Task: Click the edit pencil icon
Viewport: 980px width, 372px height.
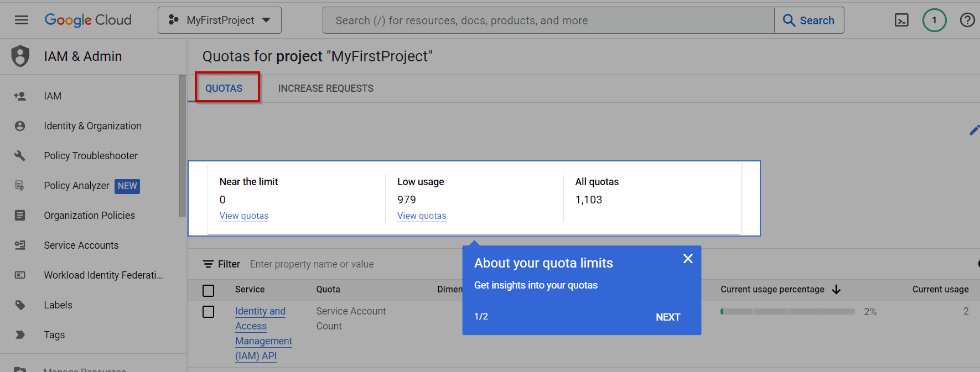Action: pyautogui.click(x=974, y=130)
